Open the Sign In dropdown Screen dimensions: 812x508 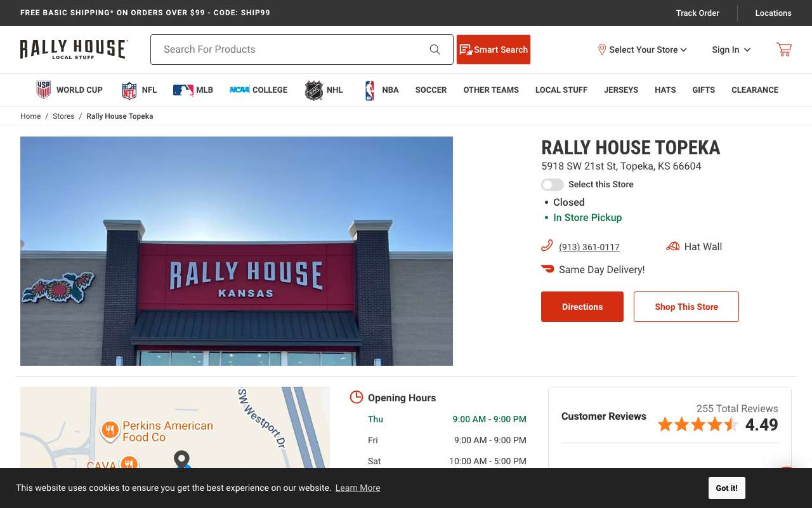tap(731, 50)
